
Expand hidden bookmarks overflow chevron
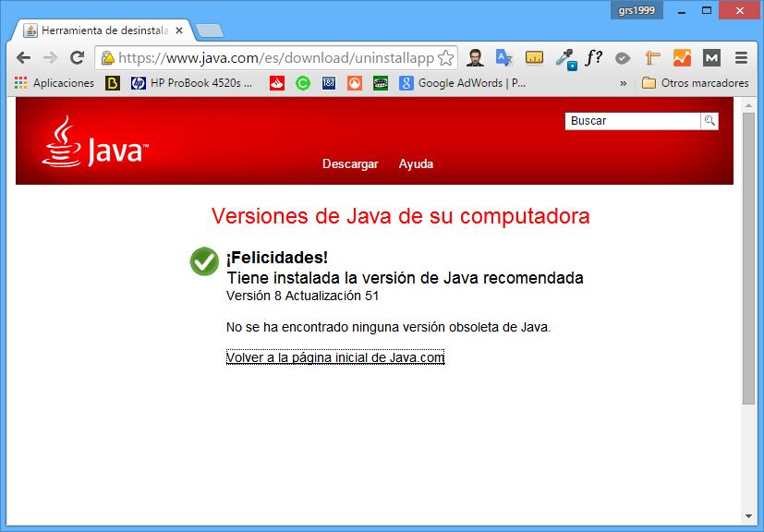(623, 83)
